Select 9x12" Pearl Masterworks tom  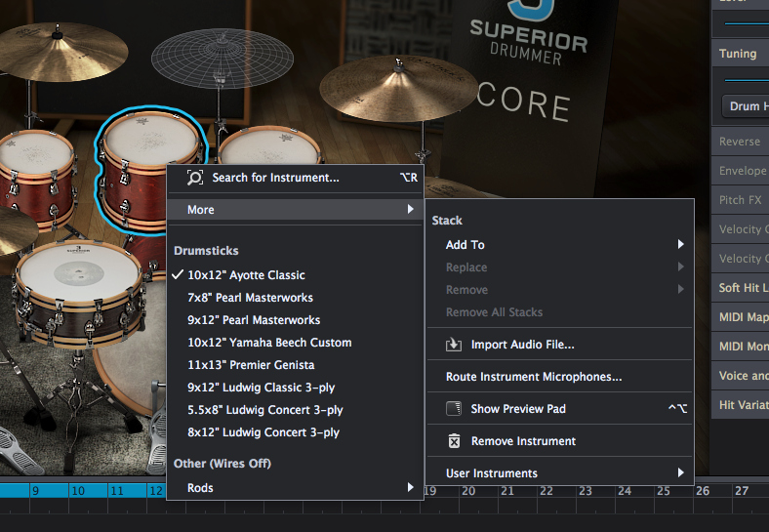(x=296, y=320)
